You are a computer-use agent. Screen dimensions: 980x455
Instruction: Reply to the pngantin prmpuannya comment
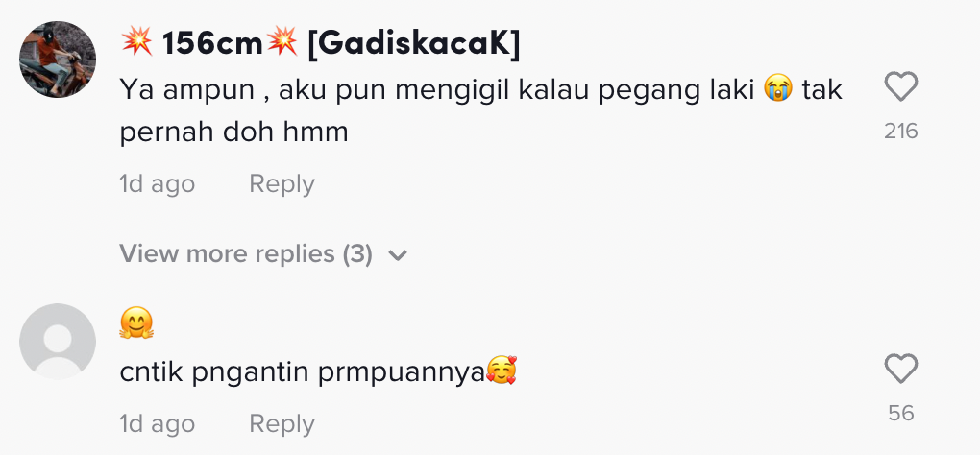pos(282,423)
